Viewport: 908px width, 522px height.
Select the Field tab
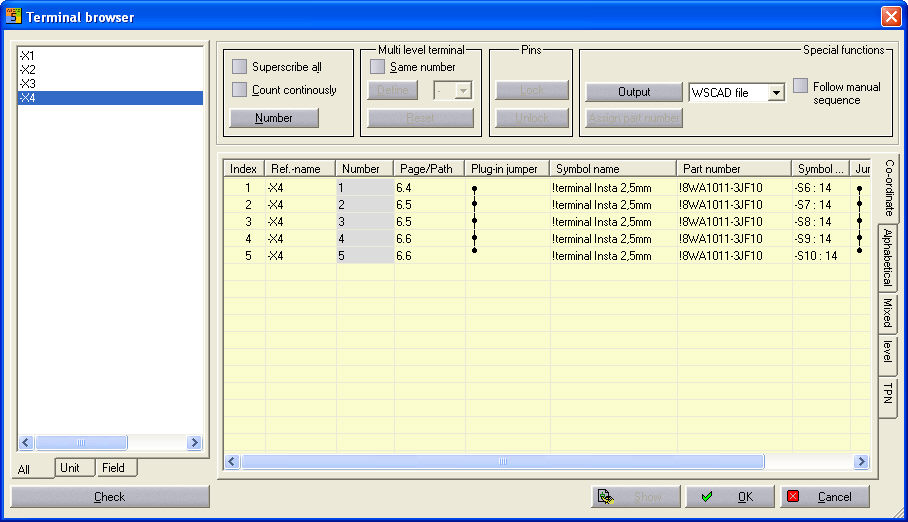coord(117,468)
